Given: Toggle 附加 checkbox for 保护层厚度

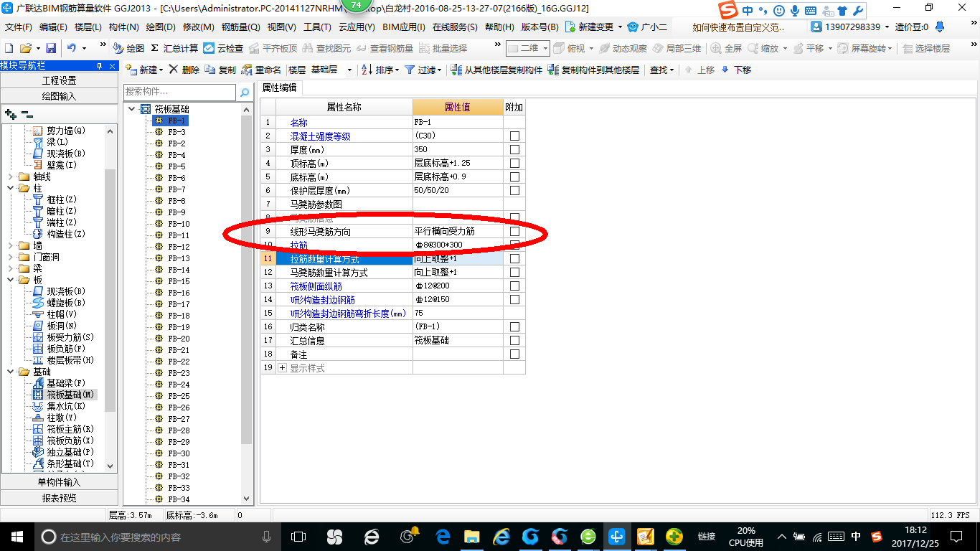Looking at the screenshot, I should point(514,191).
